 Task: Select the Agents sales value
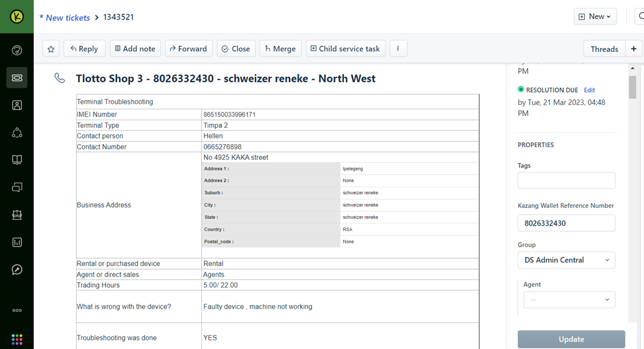(213, 275)
